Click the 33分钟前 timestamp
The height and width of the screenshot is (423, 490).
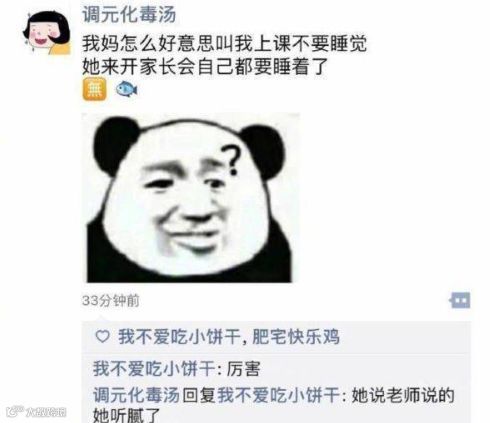click(x=111, y=301)
